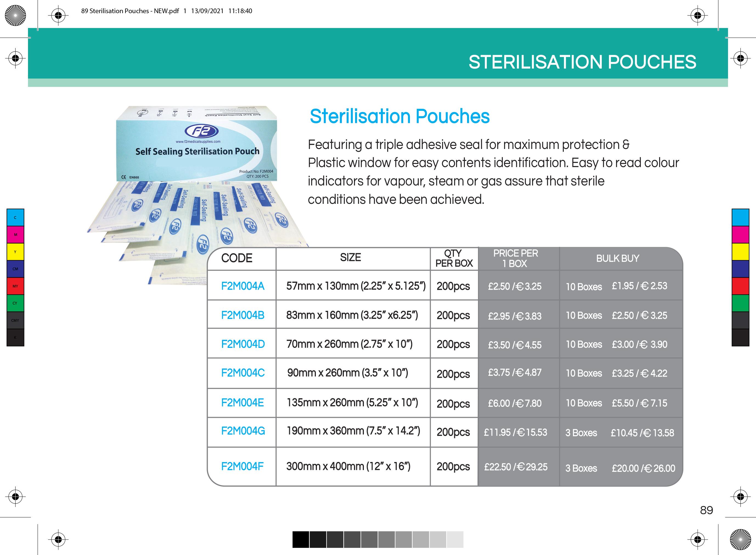Click the yellow swatch on the right strip
Viewport: 756px width, 555px height.
coord(741,252)
